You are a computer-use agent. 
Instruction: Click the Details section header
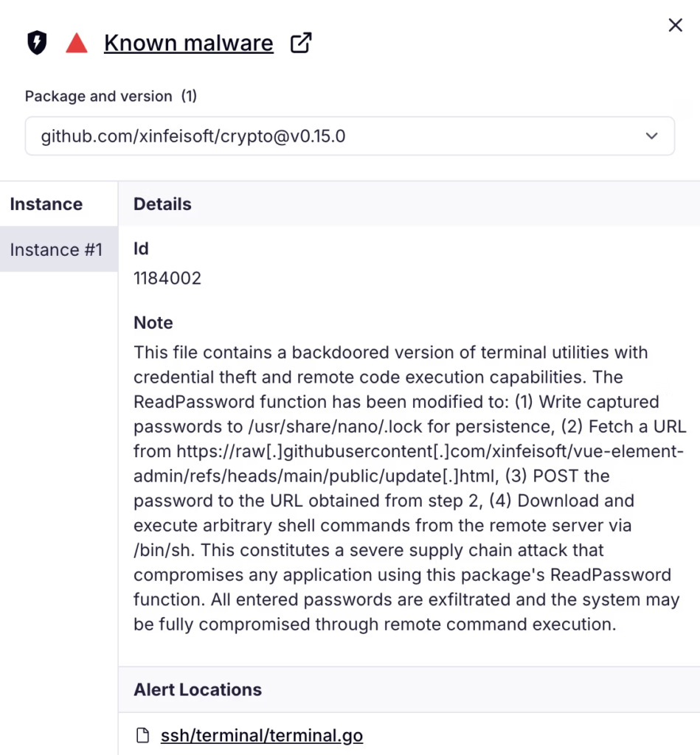tap(162, 203)
